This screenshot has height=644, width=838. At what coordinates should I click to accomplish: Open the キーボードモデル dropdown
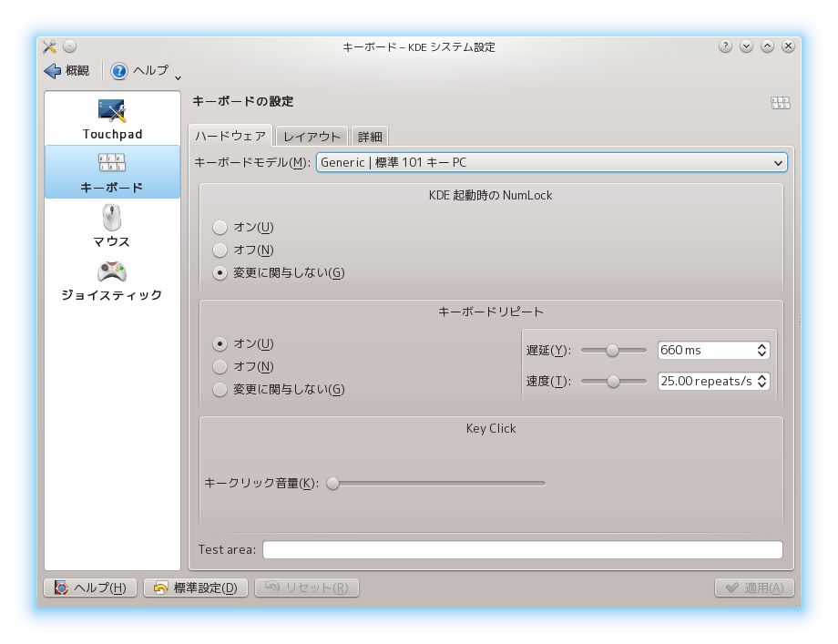pyautogui.click(x=552, y=162)
